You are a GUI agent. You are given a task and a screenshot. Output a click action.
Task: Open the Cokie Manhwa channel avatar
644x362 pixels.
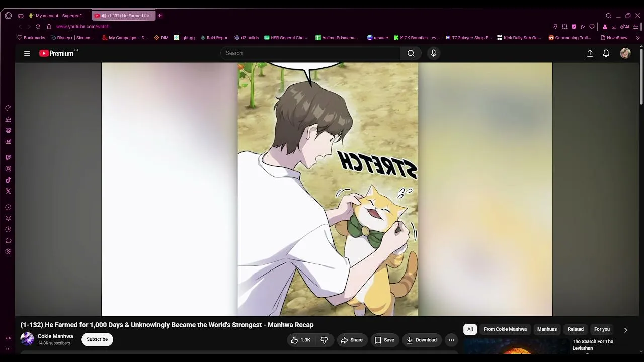[27, 339]
